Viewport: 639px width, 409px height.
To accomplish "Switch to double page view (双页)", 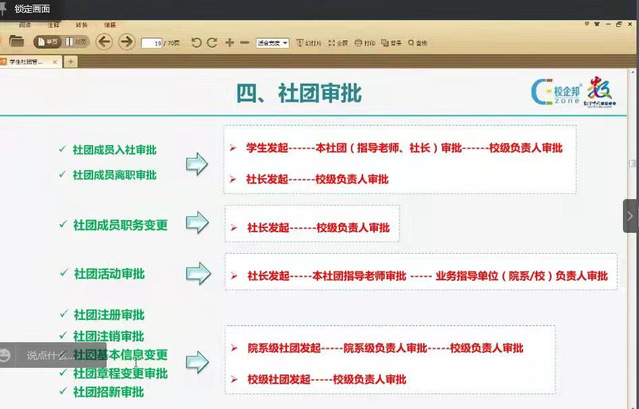I will click(77, 42).
